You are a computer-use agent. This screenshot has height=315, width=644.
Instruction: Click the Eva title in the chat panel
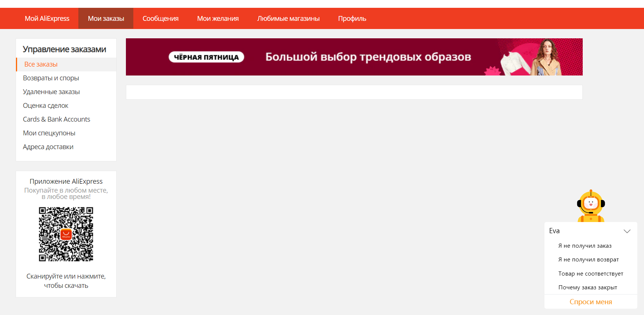point(554,231)
